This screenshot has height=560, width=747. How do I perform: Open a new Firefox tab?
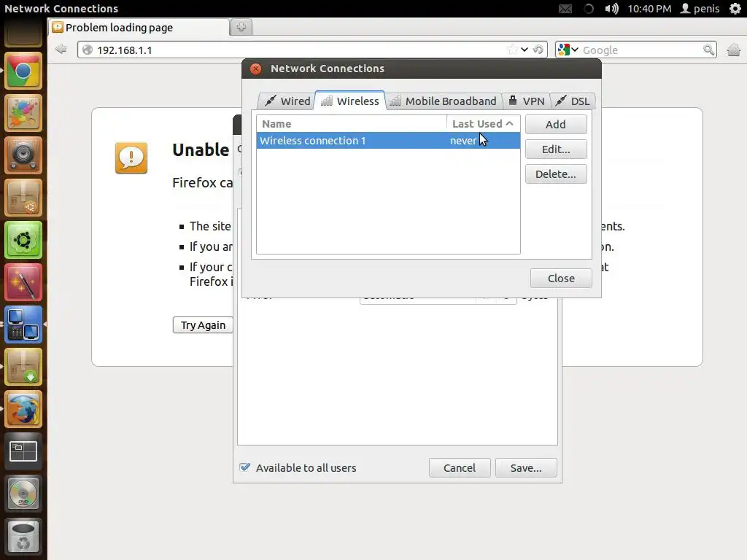(241, 27)
